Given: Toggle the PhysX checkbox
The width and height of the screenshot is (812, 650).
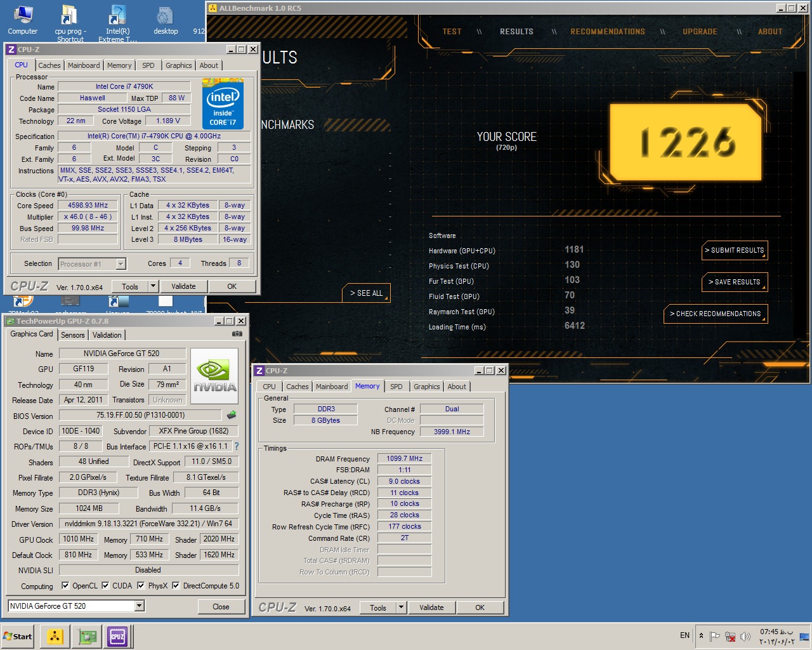Looking at the screenshot, I should 141,585.
